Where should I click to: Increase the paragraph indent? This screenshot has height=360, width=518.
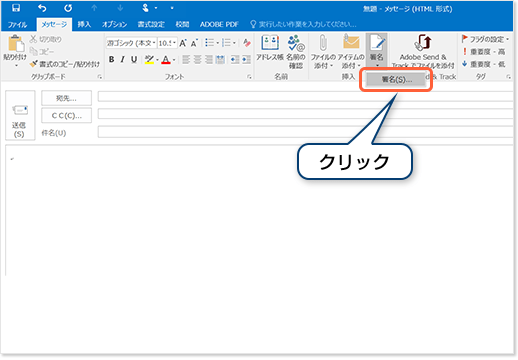[x=246, y=59]
